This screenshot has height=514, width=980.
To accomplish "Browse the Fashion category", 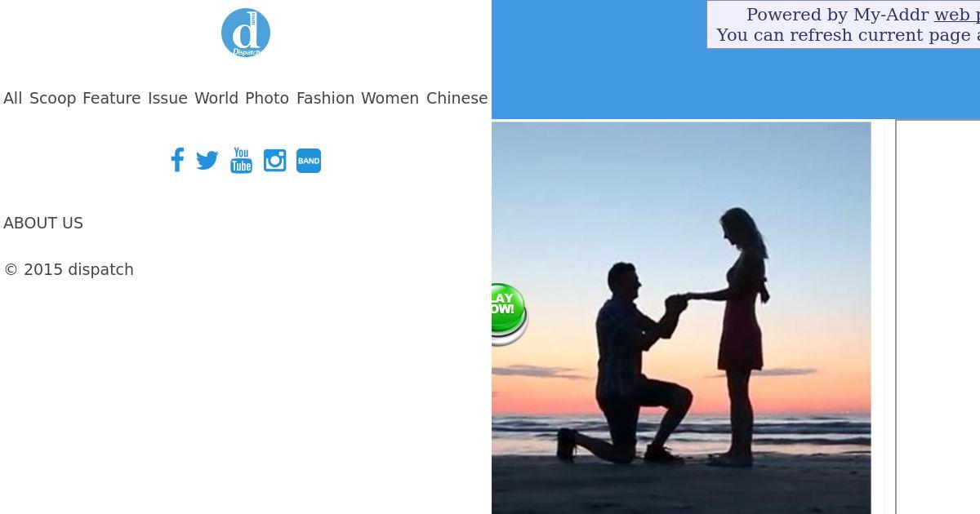I will click(x=325, y=98).
